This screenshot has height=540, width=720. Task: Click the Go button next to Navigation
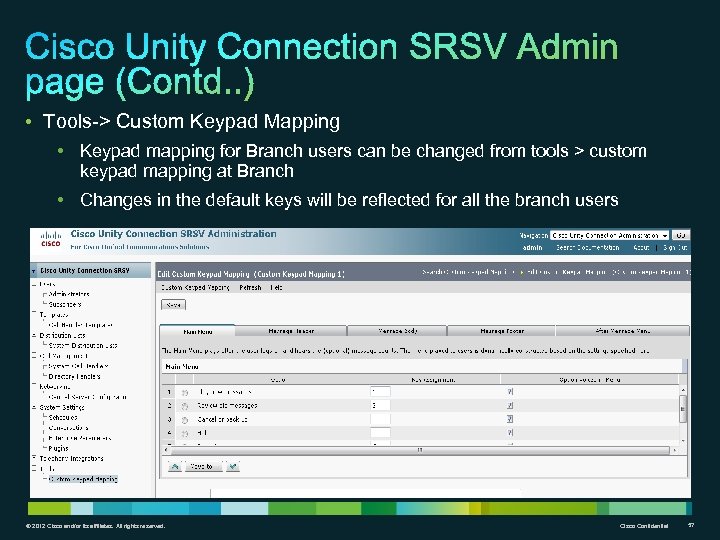coord(680,235)
